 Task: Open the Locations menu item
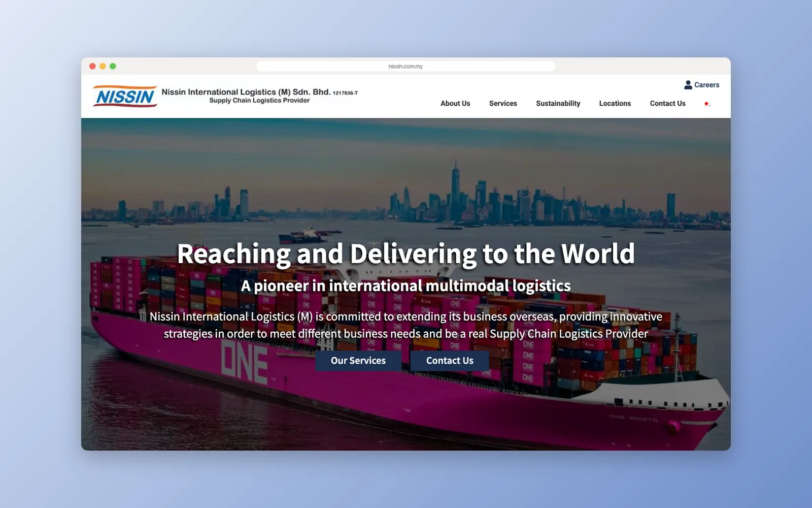tap(615, 103)
